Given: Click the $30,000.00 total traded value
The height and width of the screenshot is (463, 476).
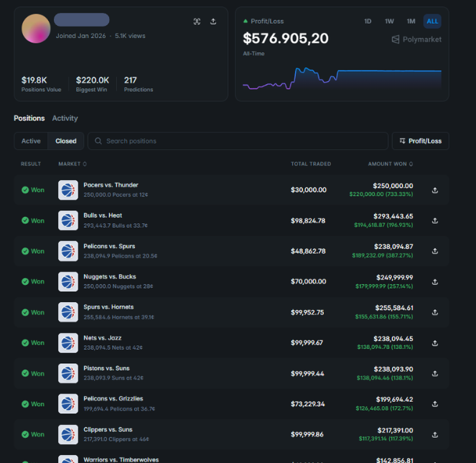Looking at the screenshot, I should [309, 190].
